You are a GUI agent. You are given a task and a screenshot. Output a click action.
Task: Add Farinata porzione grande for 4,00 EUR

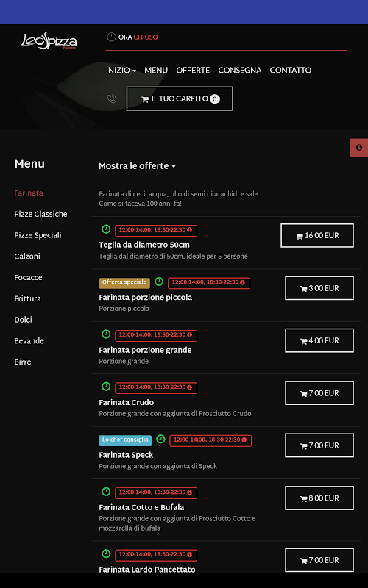(319, 340)
